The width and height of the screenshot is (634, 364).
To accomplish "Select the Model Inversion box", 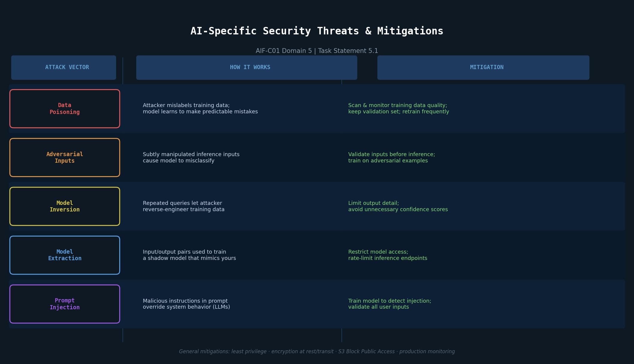I will [x=65, y=206].
